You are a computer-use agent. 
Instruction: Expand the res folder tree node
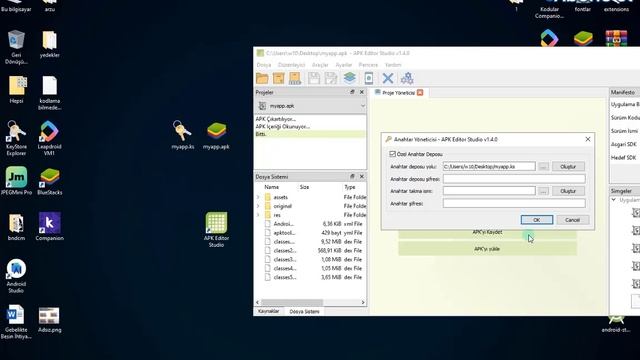[x=258, y=215]
